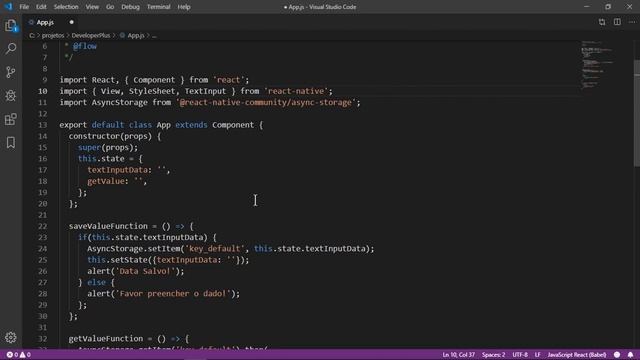Click the '@react-native-community/async-storage' import string
Image resolution: width=640 pixels, height=360 pixels.
click(x=266, y=102)
